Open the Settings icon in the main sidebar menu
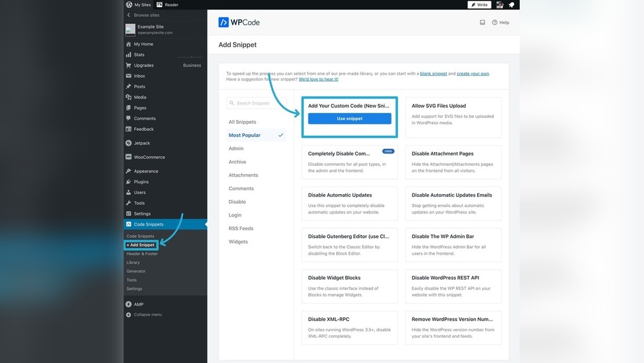644x363 pixels. click(129, 214)
